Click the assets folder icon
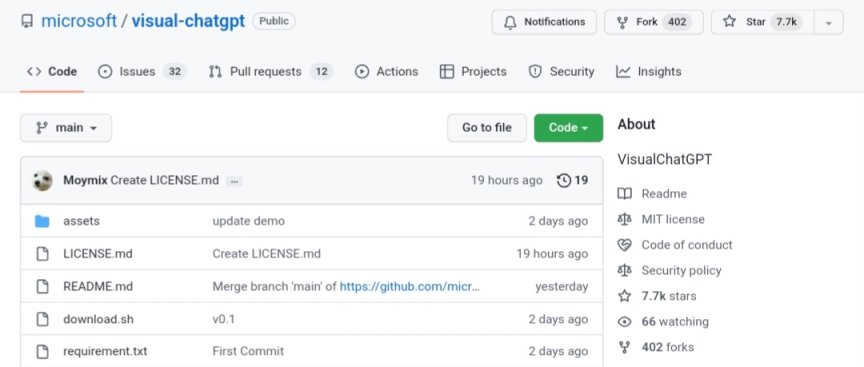 click(42, 222)
